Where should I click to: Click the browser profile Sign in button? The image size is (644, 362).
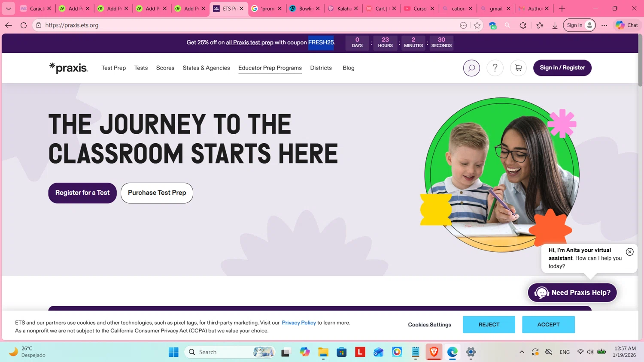579,25
